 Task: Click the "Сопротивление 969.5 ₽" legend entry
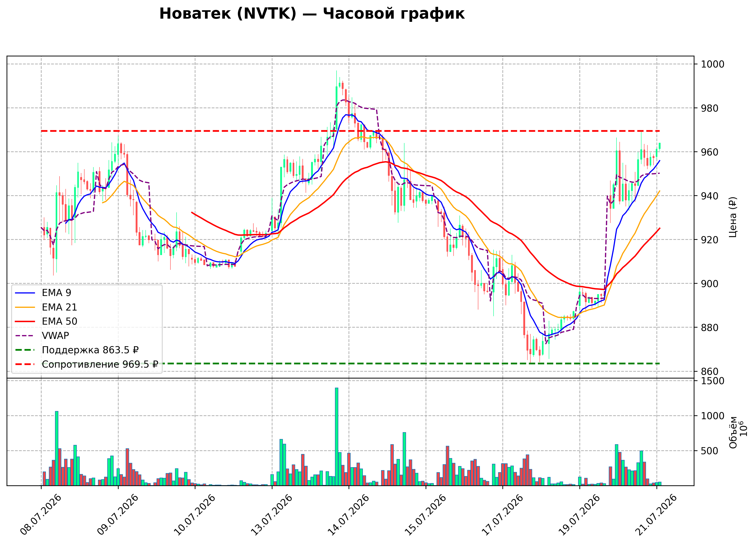(x=100, y=365)
